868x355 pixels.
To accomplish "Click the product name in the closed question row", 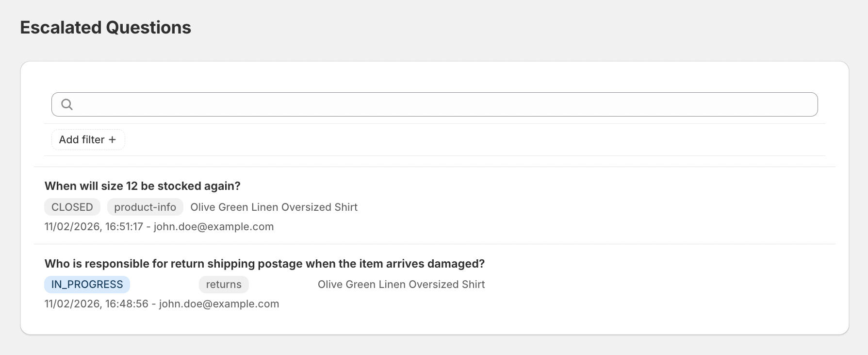I will (x=274, y=207).
